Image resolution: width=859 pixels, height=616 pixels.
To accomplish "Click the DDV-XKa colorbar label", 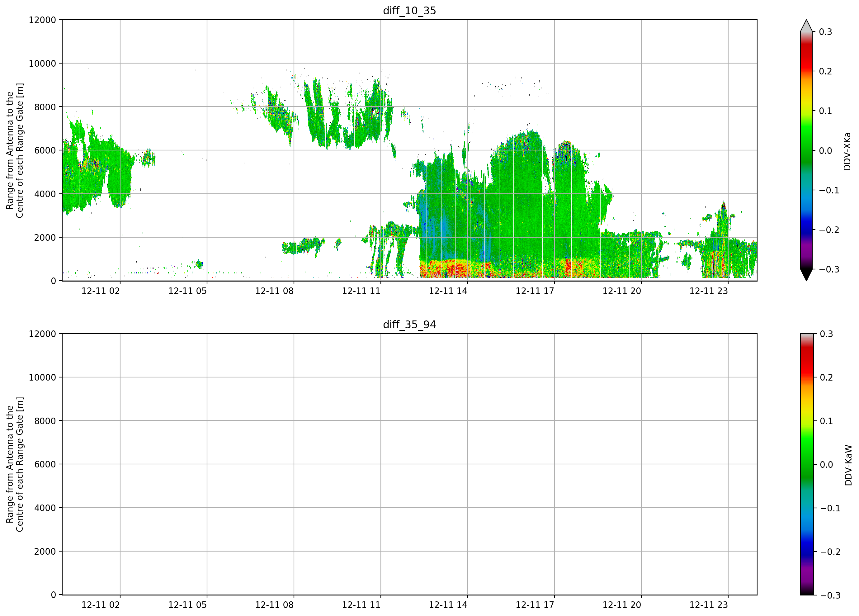I will coord(847,151).
